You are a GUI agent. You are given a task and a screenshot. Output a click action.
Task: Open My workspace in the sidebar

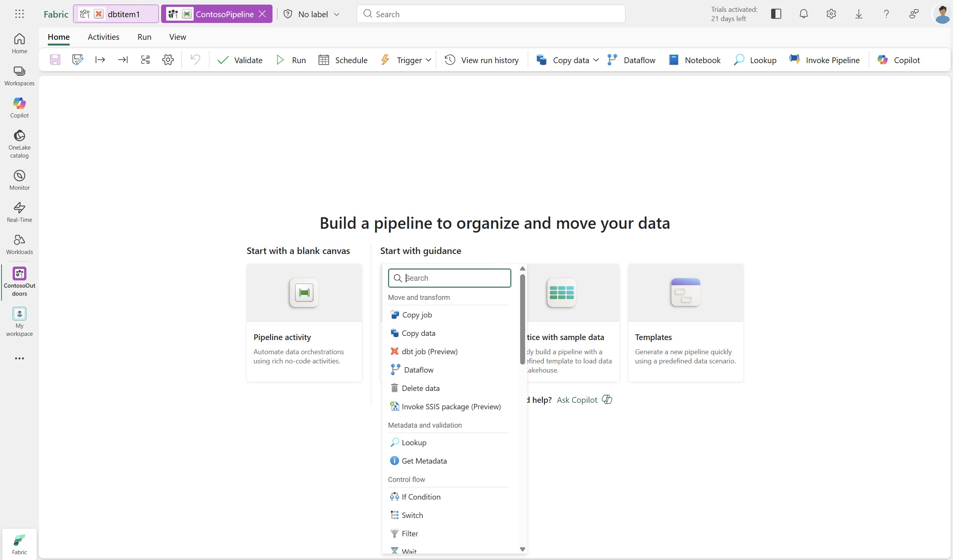click(x=20, y=322)
